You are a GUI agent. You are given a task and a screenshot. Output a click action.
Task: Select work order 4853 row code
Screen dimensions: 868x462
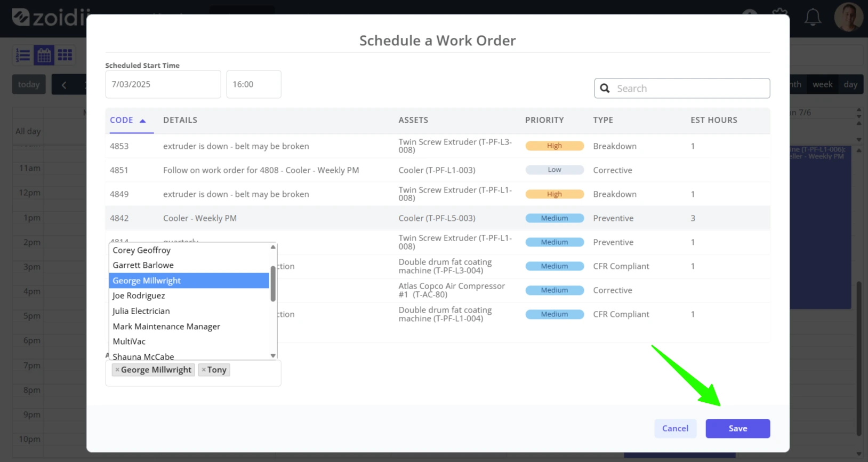click(119, 146)
